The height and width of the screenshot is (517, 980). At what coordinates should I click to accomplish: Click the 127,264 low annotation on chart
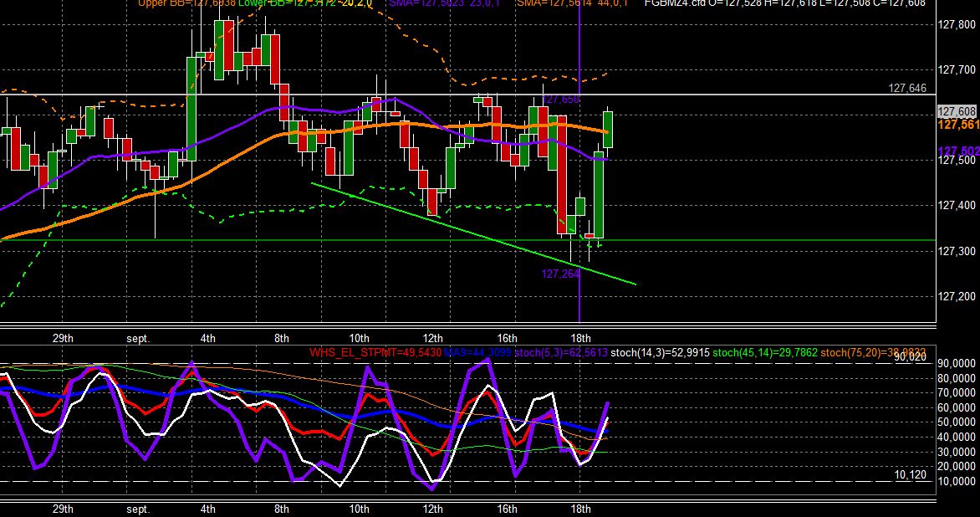point(560,274)
